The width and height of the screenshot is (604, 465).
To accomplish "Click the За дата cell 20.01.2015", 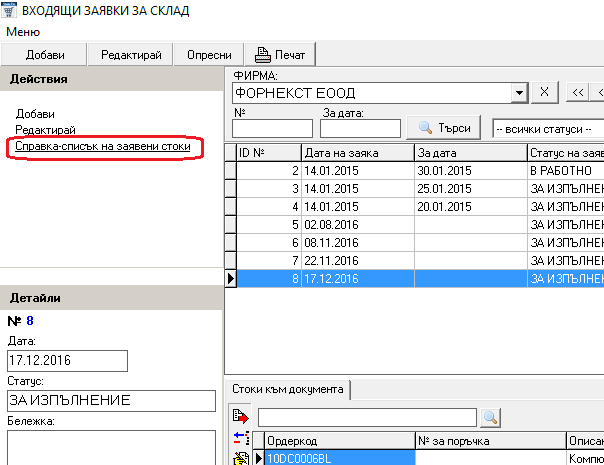I will coord(470,207).
